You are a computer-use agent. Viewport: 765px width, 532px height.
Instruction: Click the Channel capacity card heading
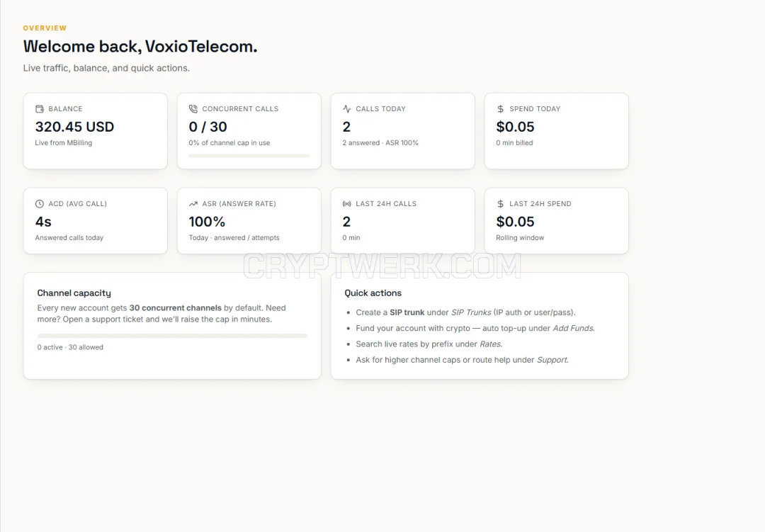coord(74,293)
